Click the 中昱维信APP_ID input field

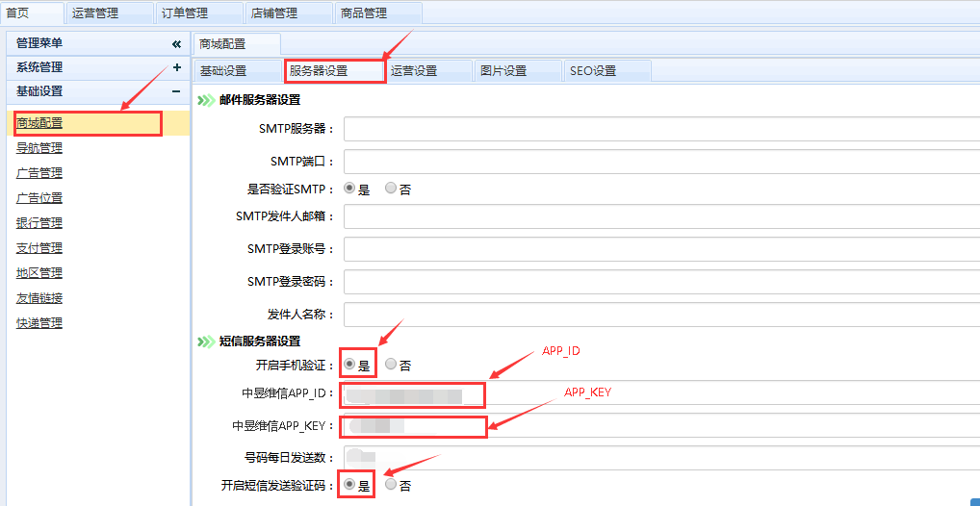coord(660,393)
